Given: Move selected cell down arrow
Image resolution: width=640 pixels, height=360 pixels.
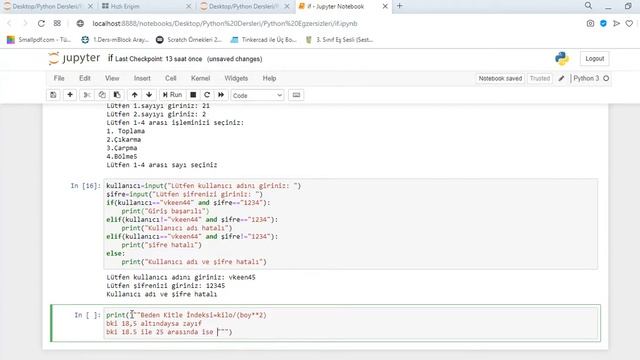Looking at the screenshot, I should [149, 95].
